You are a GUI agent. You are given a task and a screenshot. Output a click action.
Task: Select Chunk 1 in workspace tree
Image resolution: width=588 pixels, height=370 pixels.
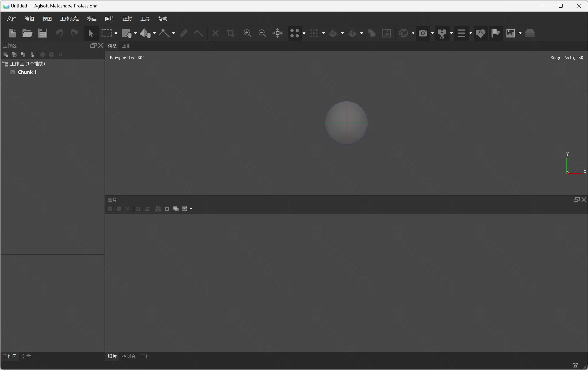27,72
